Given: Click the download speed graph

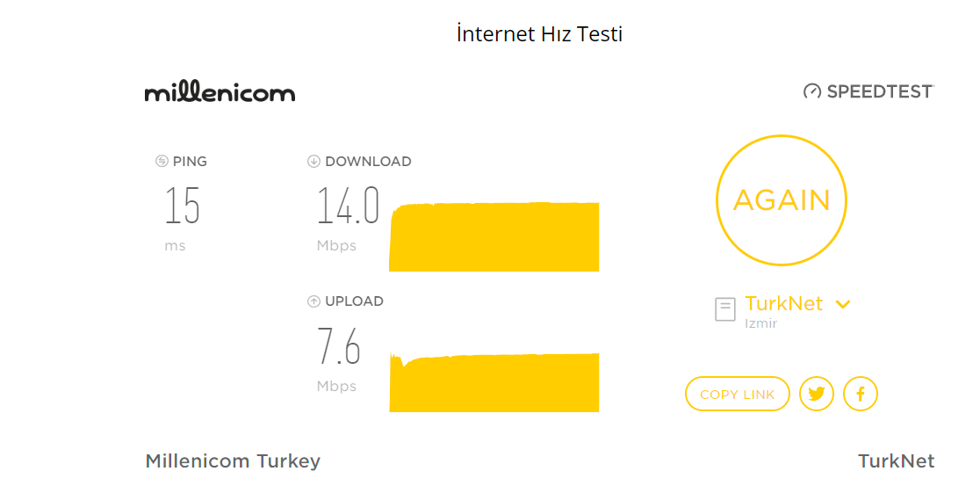Looking at the screenshot, I should point(494,236).
